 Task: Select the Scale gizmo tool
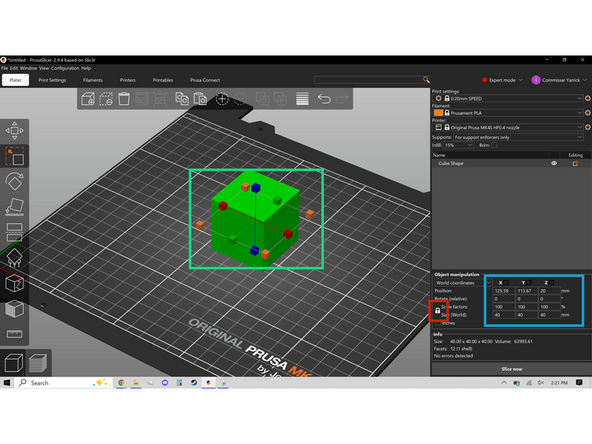click(14, 156)
